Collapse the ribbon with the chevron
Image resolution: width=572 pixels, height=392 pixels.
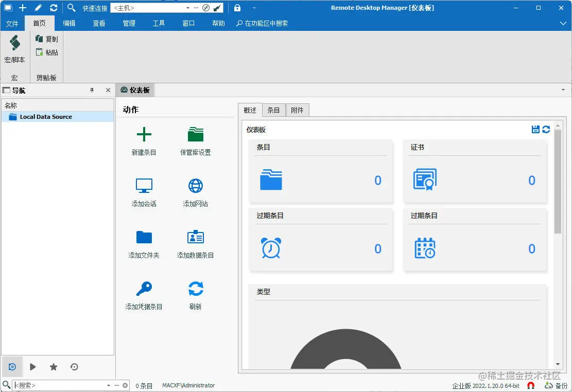point(563,23)
